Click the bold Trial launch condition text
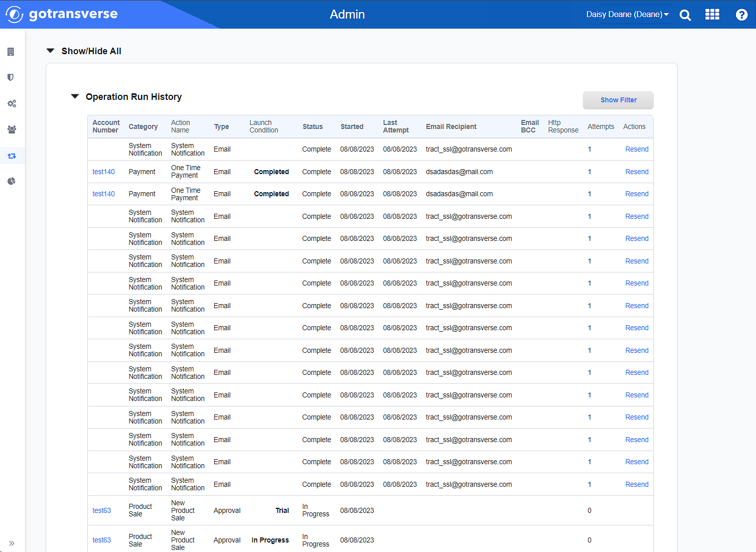 [282, 510]
